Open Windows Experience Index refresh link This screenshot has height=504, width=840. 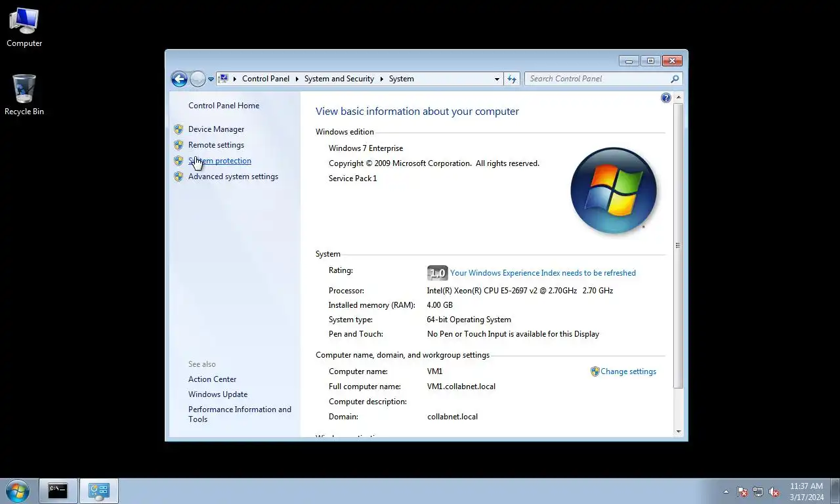(543, 273)
